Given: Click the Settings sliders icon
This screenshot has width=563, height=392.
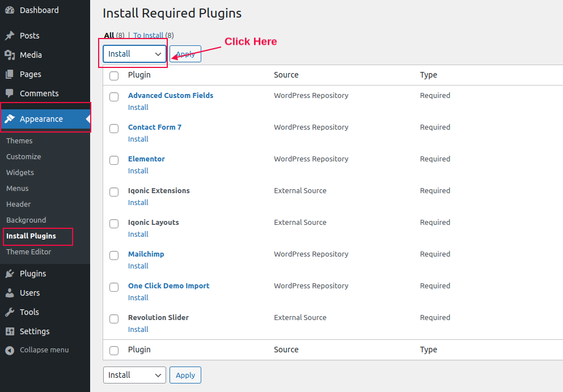Looking at the screenshot, I should (x=10, y=331).
